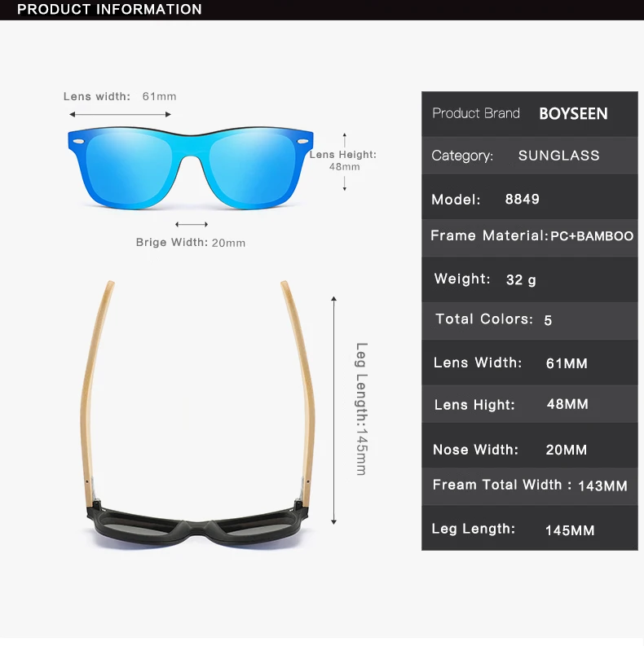
Task: Click the lens width horizontal arrow
Action: point(120,114)
